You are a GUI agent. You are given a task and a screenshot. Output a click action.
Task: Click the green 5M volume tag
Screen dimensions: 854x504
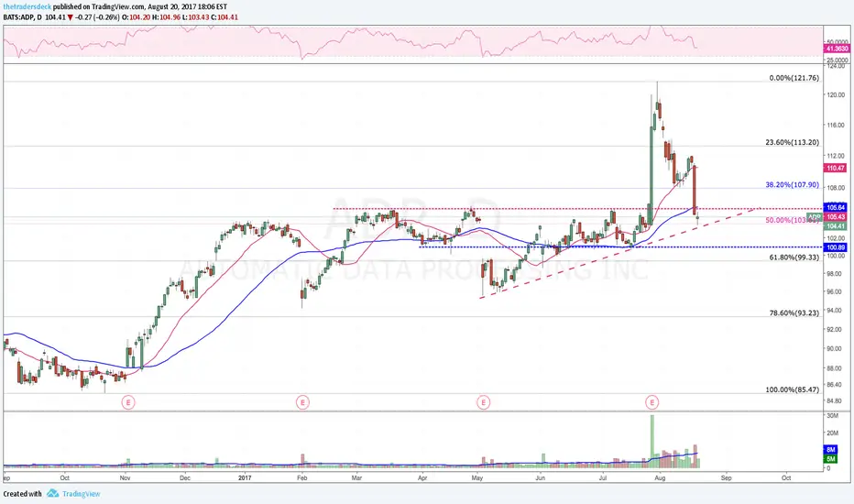coord(830,459)
